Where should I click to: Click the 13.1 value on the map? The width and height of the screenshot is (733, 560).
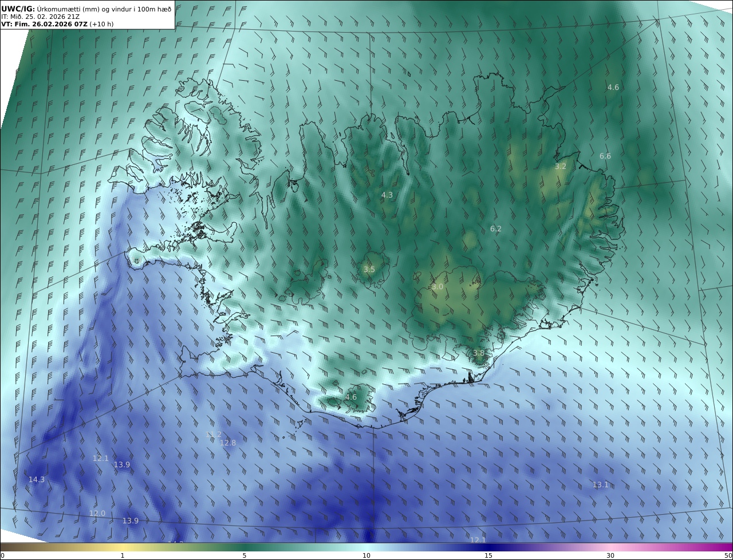point(601,485)
